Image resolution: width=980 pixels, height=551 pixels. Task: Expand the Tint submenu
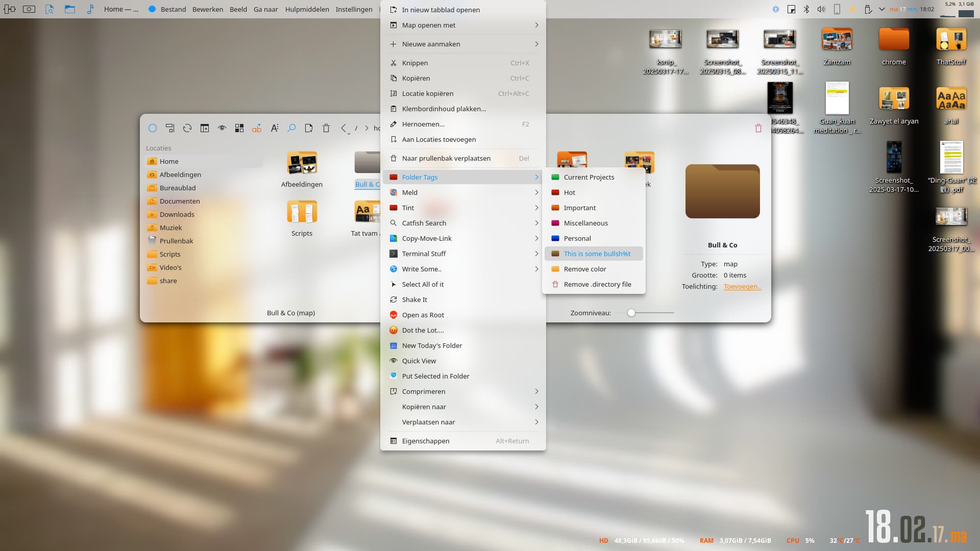coord(463,208)
